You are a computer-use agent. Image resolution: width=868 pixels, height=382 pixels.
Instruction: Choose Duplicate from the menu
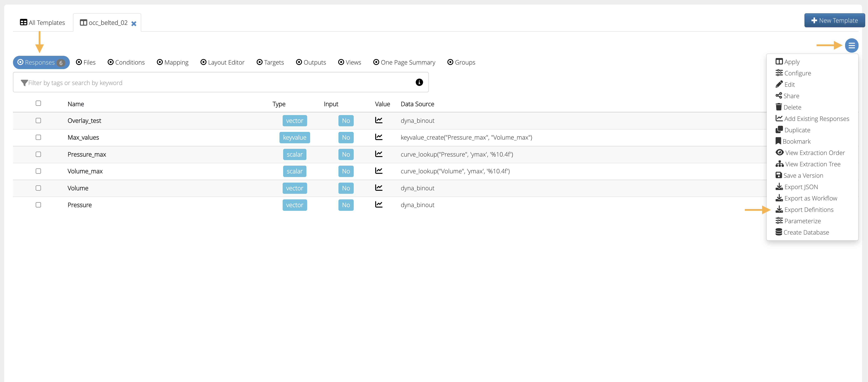point(793,130)
